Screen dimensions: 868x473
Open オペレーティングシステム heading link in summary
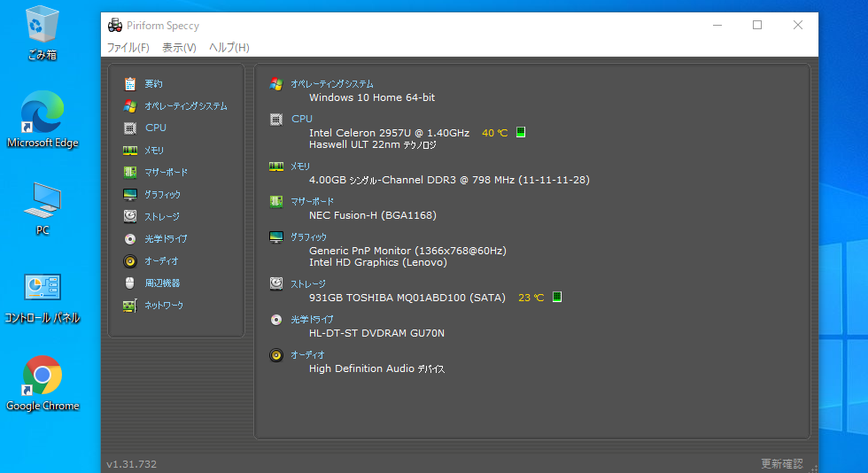[x=332, y=83]
